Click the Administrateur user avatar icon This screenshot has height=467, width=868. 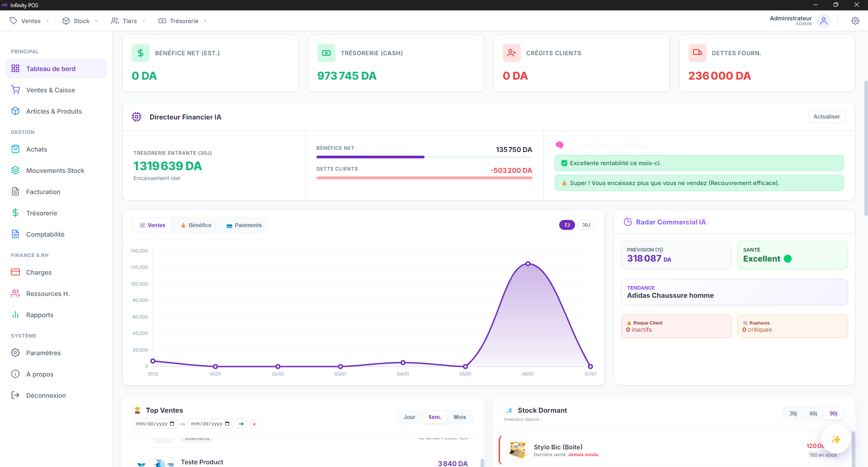(x=824, y=21)
